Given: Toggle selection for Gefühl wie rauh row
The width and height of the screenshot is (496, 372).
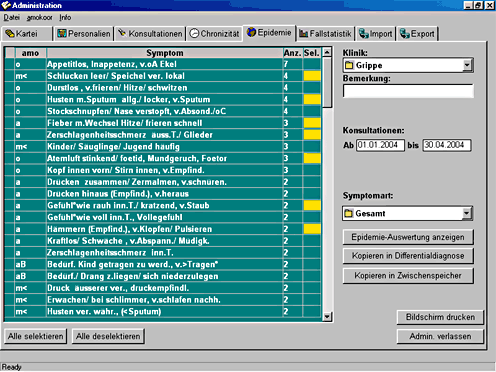Looking at the screenshot, I should [x=312, y=205].
